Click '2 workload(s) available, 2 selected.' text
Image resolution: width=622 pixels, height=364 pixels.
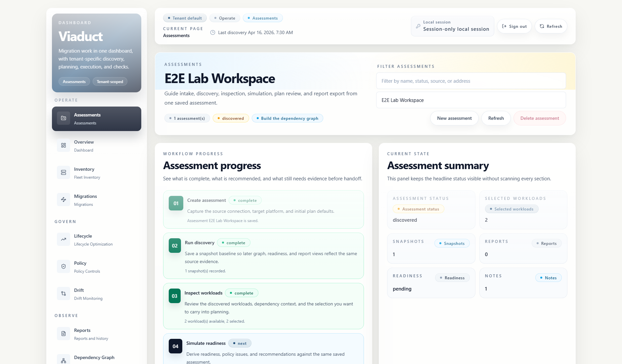tap(215, 321)
